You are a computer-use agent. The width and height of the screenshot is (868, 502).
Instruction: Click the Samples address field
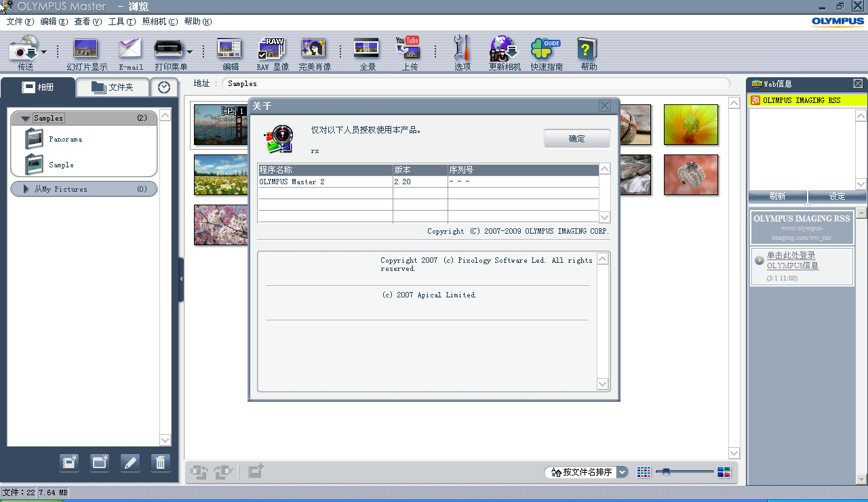[x=475, y=83]
